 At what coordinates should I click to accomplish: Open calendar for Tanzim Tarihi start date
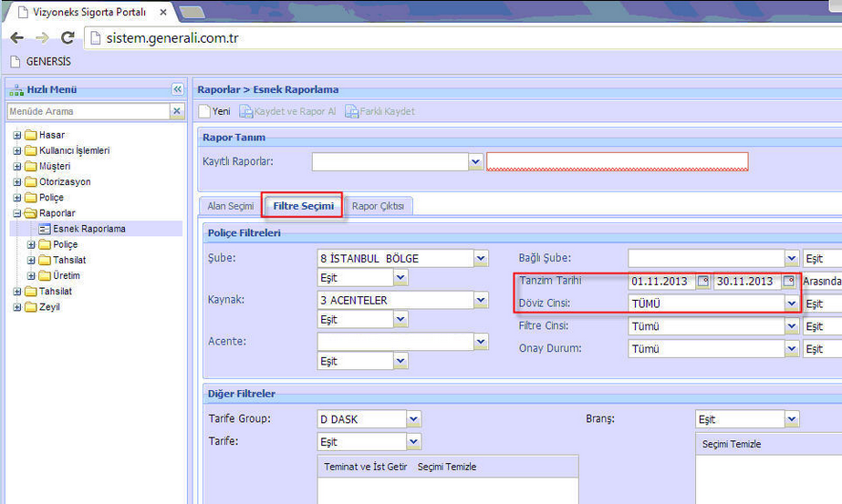tap(702, 282)
